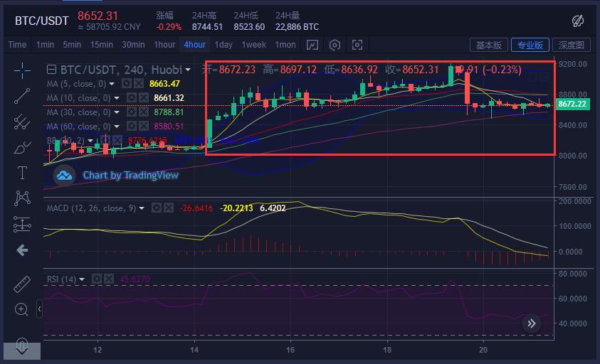The width and height of the screenshot is (600, 364).
Task: Remove the MA (5, close, 0) indicator
Action: 139,84
